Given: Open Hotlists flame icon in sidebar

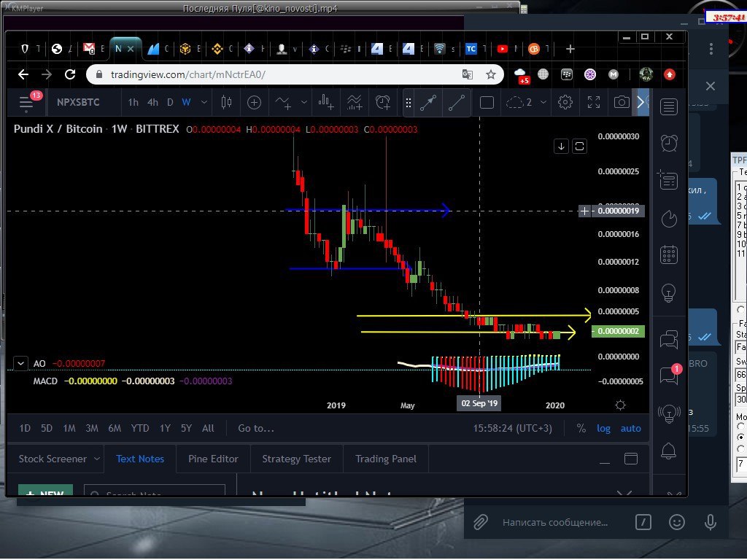Looking at the screenshot, I should pos(669,219).
